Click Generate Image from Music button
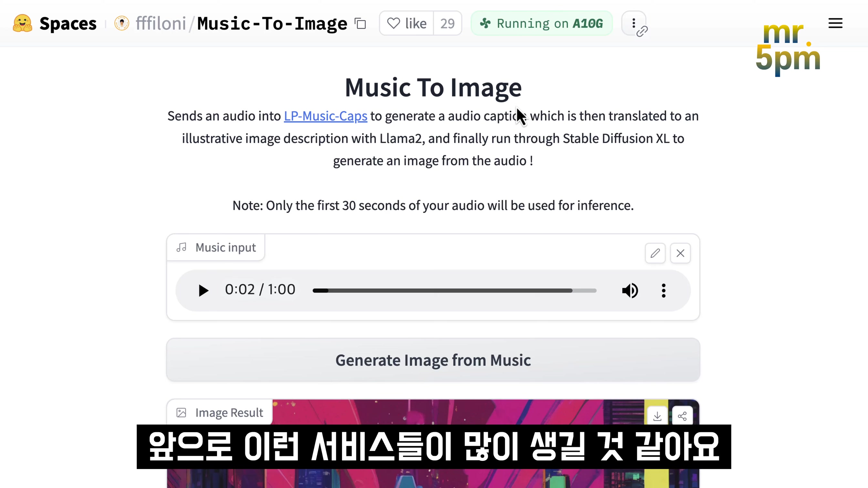 (433, 360)
